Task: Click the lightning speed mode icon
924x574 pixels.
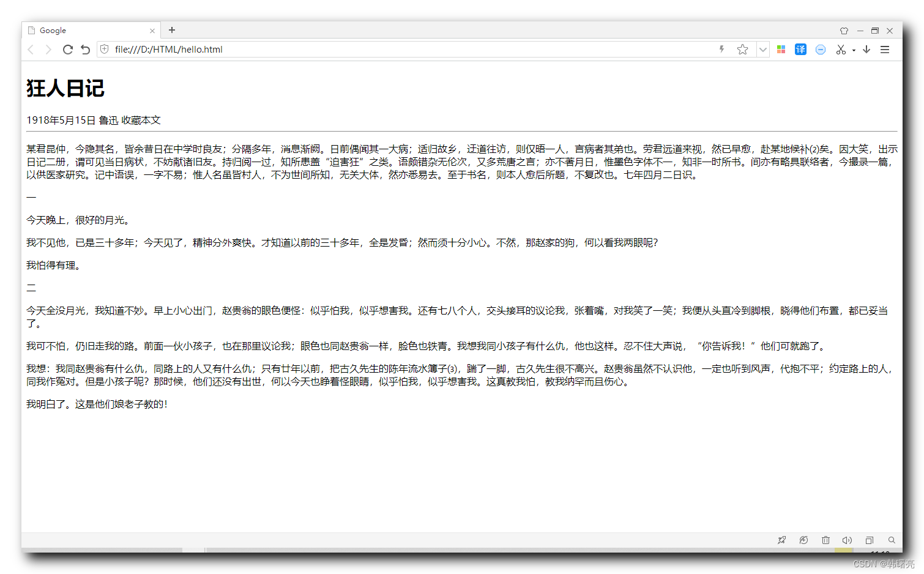Action: coord(722,49)
